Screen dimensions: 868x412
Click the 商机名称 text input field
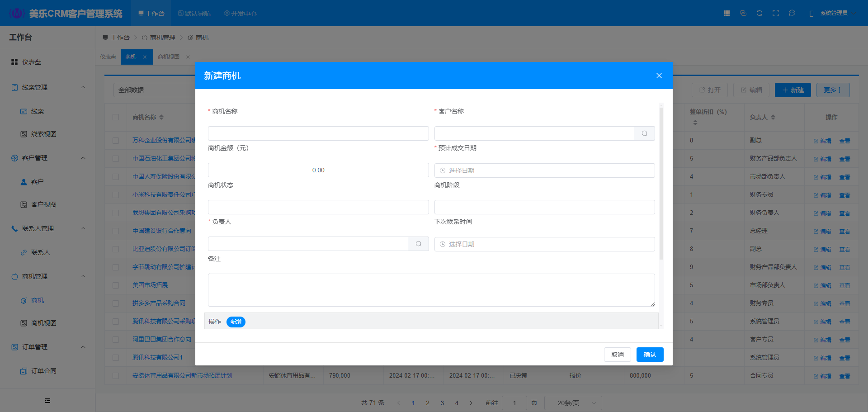coord(318,133)
